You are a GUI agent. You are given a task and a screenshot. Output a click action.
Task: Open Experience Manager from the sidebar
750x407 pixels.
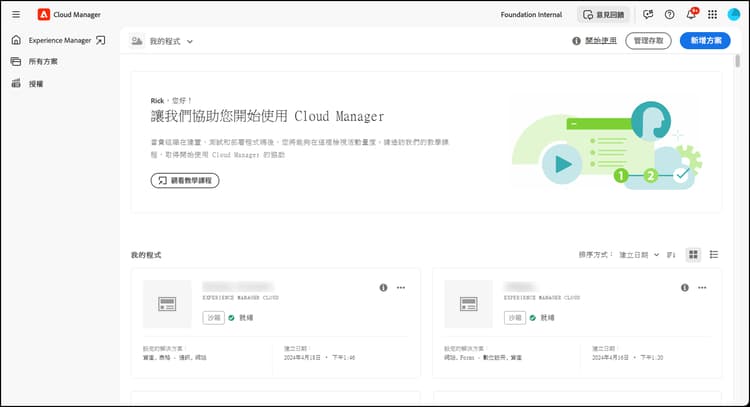[x=60, y=40]
